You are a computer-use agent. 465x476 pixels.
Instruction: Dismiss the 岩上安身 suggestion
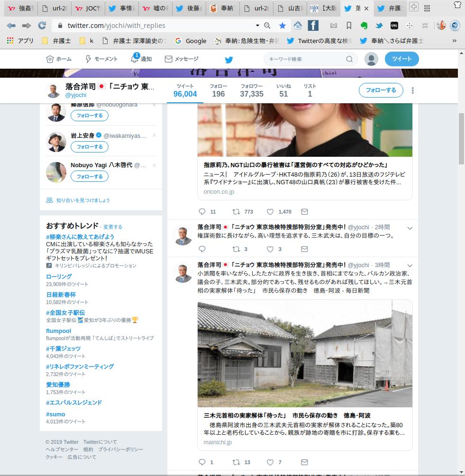(155, 135)
